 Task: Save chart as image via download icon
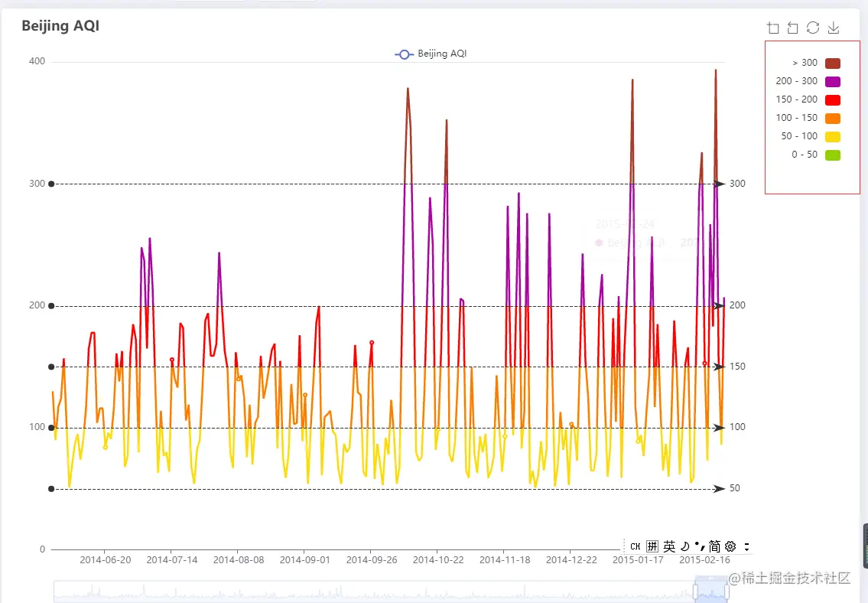click(833, 28)
